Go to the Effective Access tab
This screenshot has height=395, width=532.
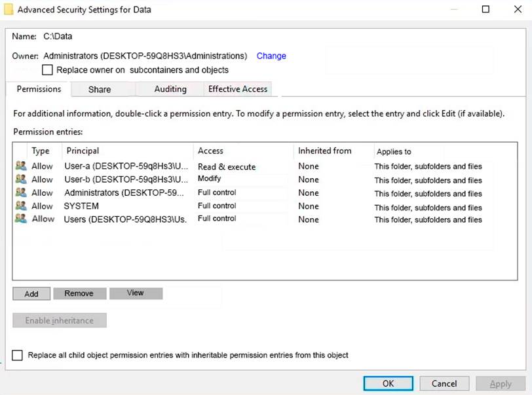237,89
